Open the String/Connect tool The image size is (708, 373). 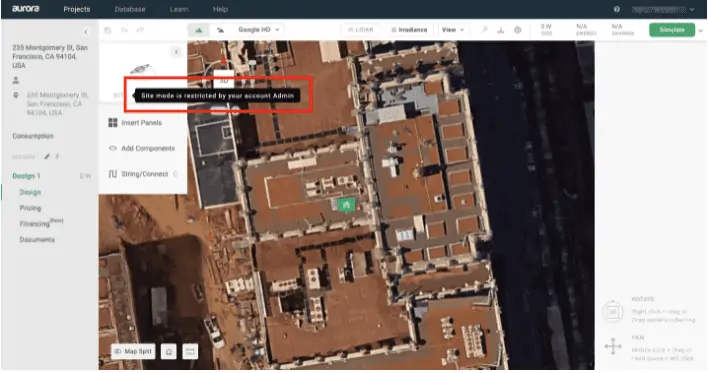coord(143,174)
